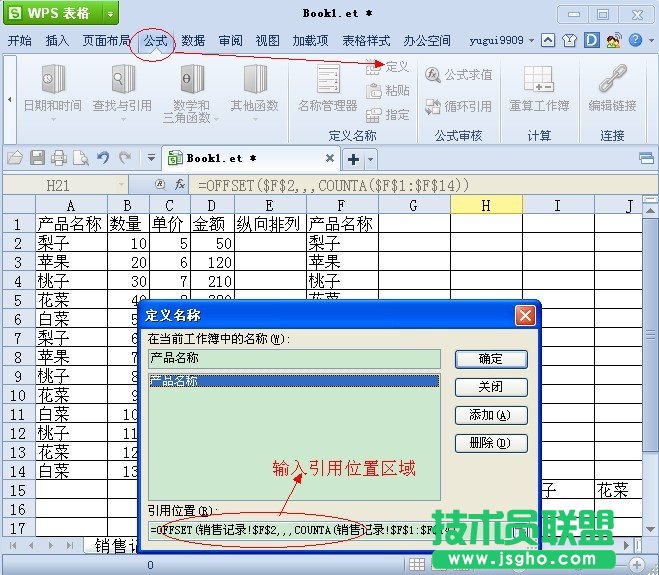Expand the WPS application menu arrow
659x575 pixels.
click(110, 14)
